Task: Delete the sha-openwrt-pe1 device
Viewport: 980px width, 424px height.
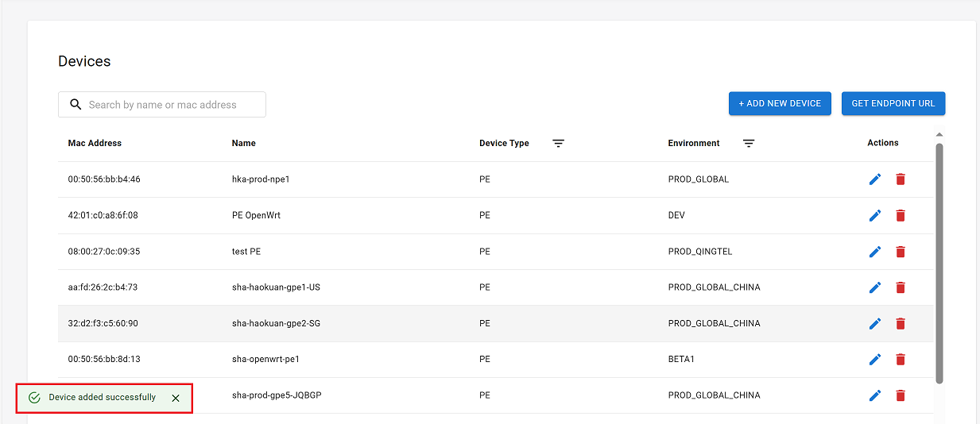Action: pos(901,359)
